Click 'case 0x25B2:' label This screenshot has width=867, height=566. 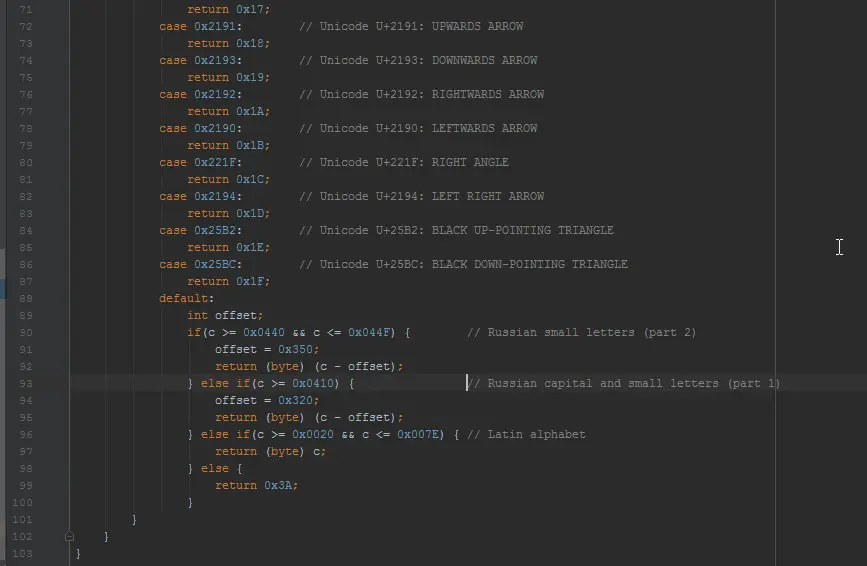click(x=200, y=230)
